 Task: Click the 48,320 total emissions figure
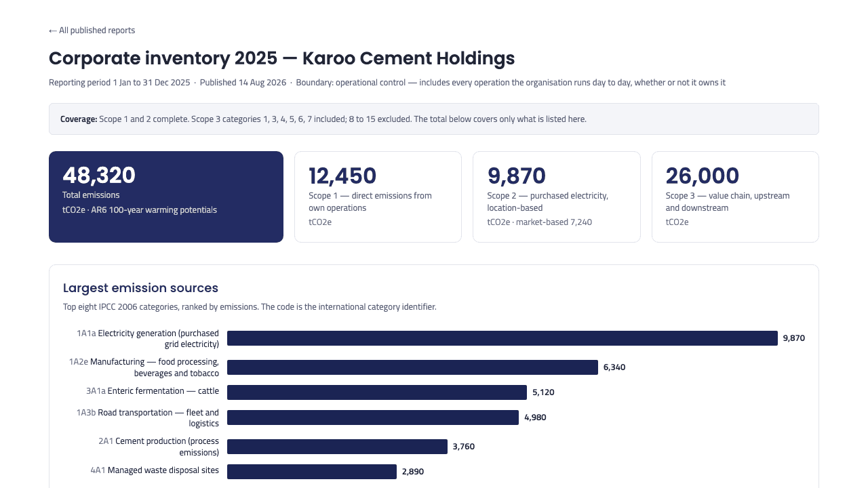click(99, 175)
